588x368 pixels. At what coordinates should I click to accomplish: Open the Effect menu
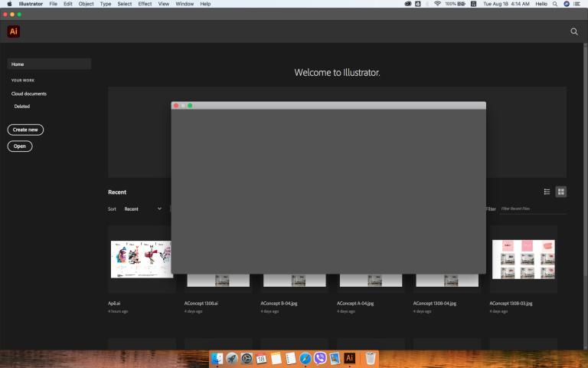145,4
